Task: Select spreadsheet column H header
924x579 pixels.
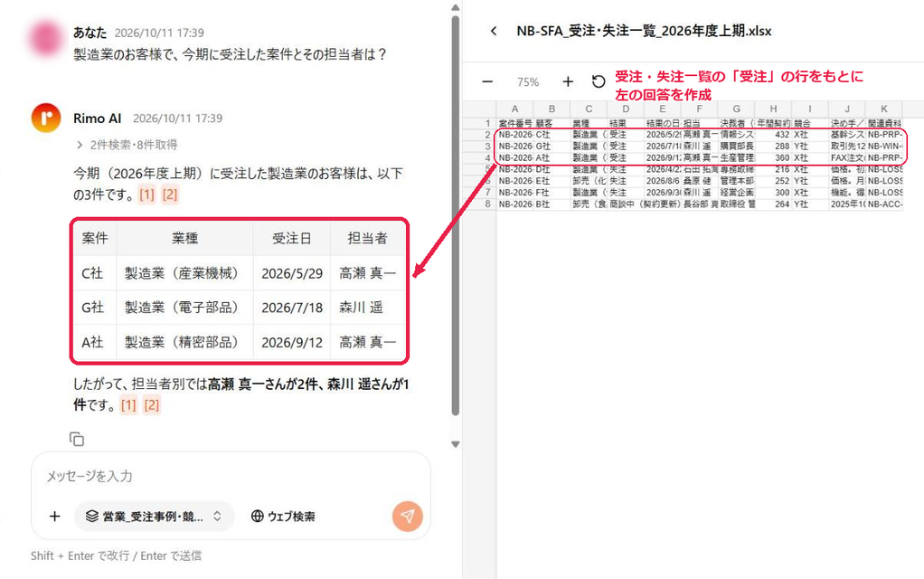Action: (773, 109)
